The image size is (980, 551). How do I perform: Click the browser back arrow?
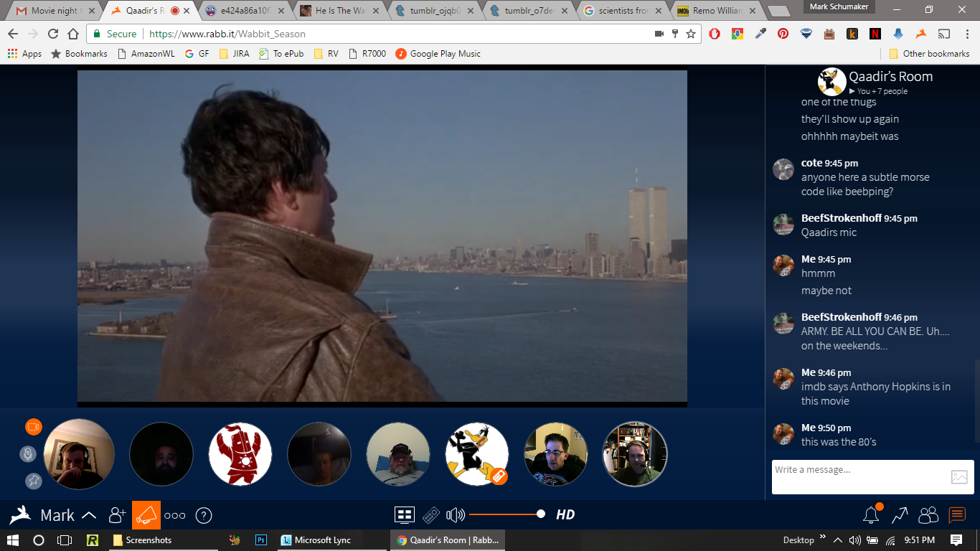[x=13, y=34]
